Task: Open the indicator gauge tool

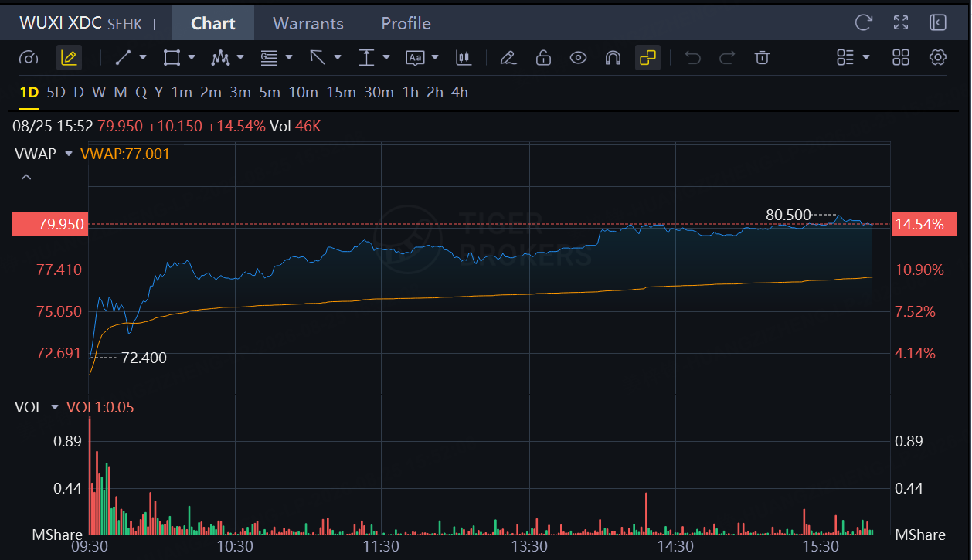Action: [x=29, y=58]
